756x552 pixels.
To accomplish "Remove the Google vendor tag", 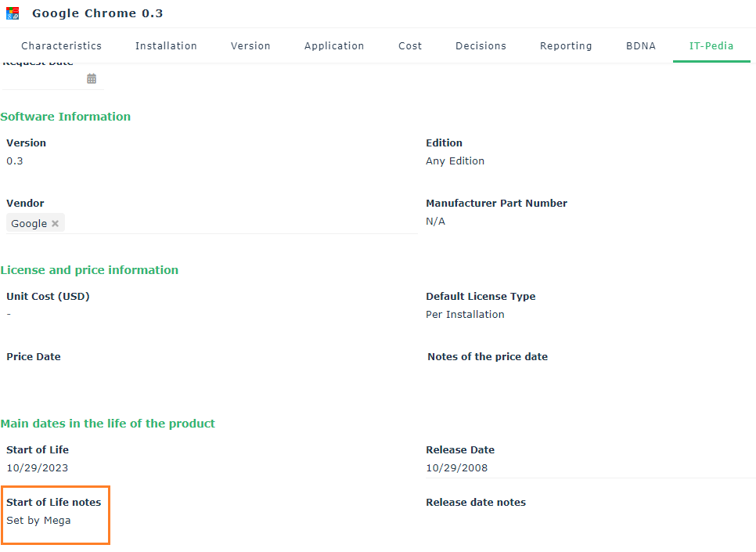I will [55, 224].
